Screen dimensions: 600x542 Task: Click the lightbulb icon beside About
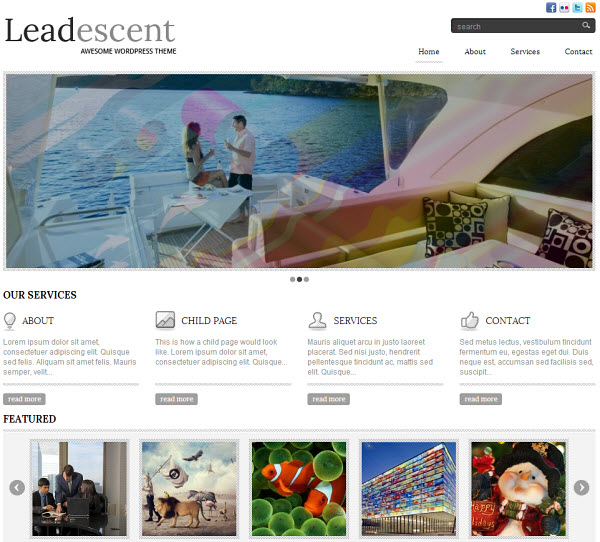[10, 321]
